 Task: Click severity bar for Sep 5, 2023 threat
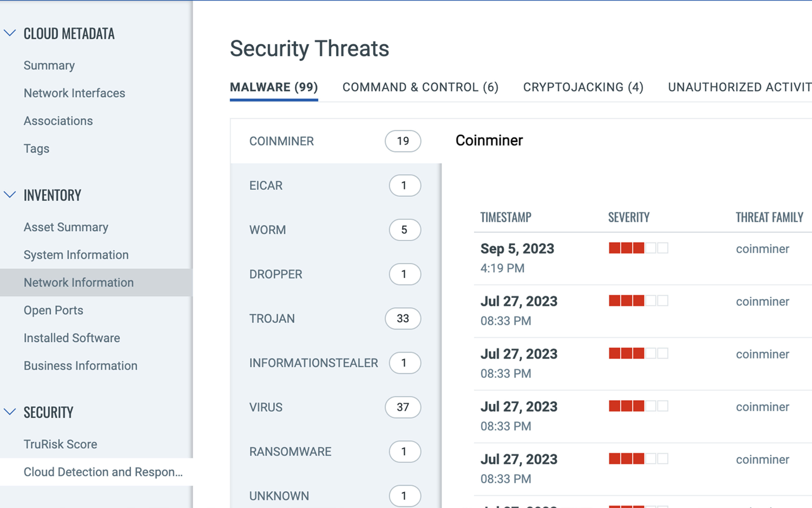[x=638, y=248]
